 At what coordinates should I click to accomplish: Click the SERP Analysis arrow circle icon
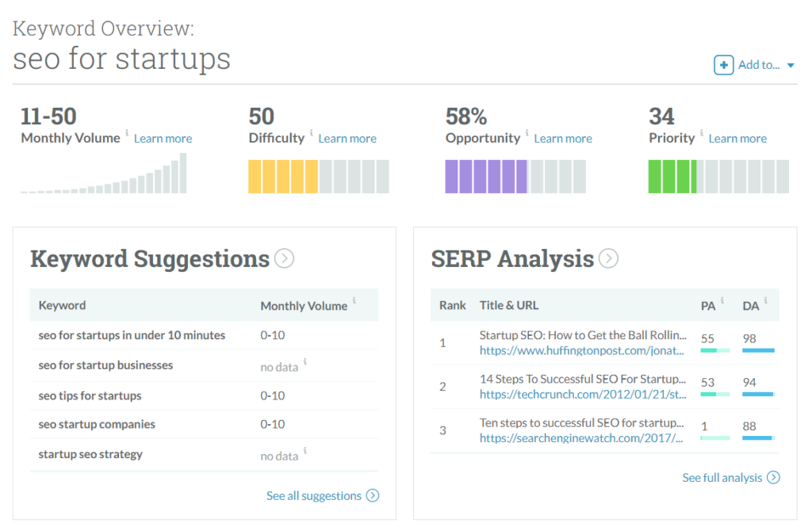click(608, 258)
